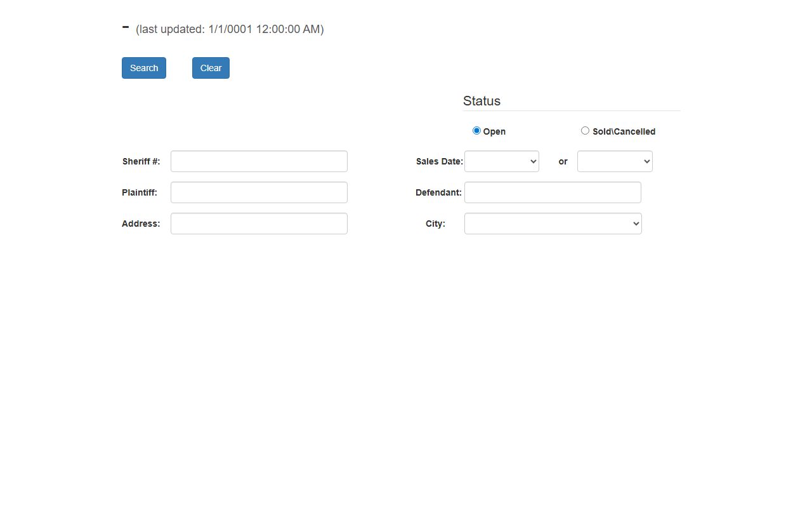Click the 'Plaintiff:' label text
The image size is (812, 508).
(140, 192)
